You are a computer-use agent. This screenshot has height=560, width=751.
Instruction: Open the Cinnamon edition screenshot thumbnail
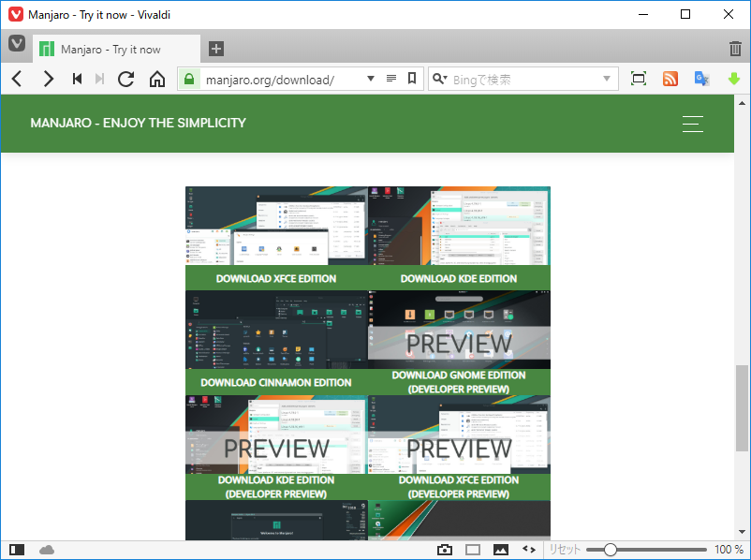[x=276, y=330]
